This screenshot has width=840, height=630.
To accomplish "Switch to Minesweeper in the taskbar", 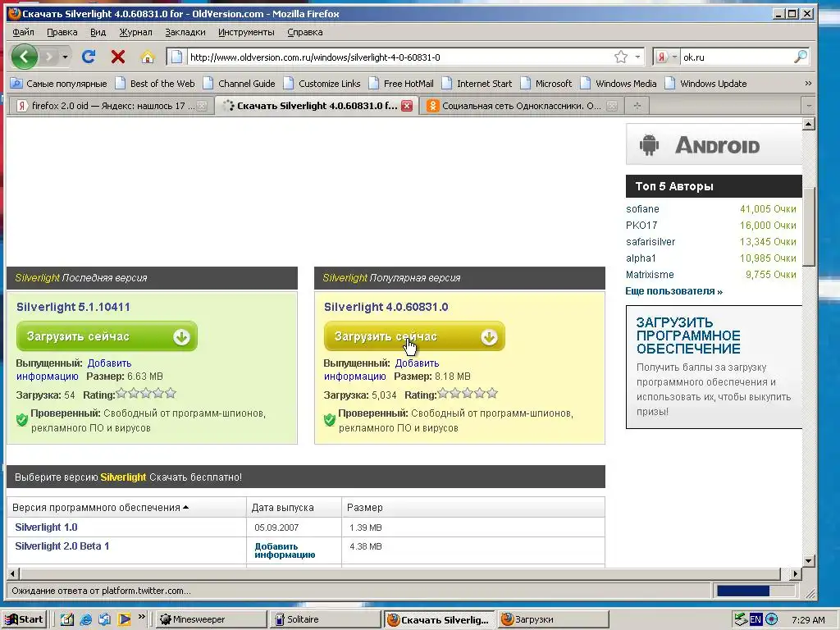I will [212, 619].
